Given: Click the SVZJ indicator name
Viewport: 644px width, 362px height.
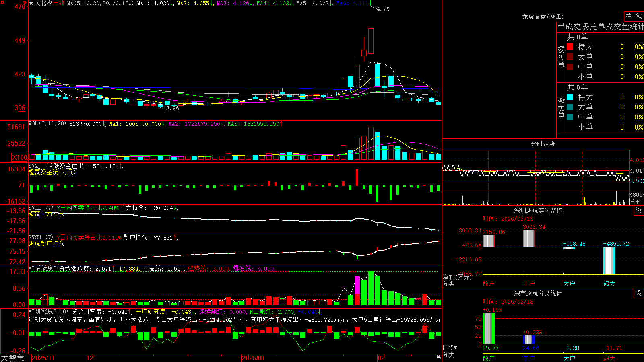Looking at the screenshot, I should pos(35,166).
